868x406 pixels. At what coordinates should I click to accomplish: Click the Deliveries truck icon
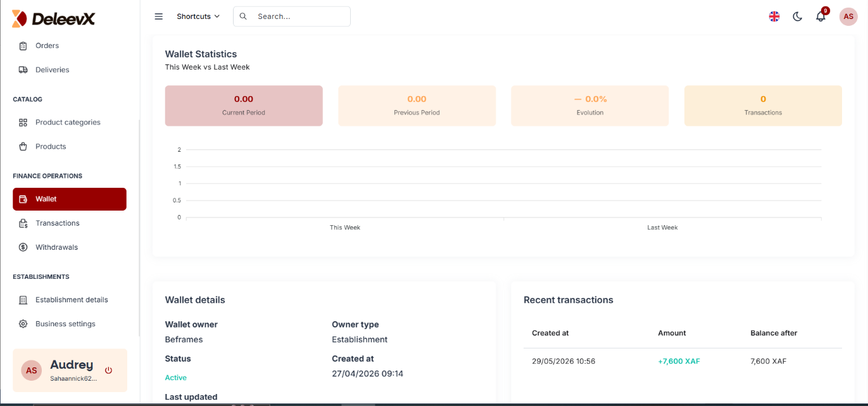tap(23, 70)
